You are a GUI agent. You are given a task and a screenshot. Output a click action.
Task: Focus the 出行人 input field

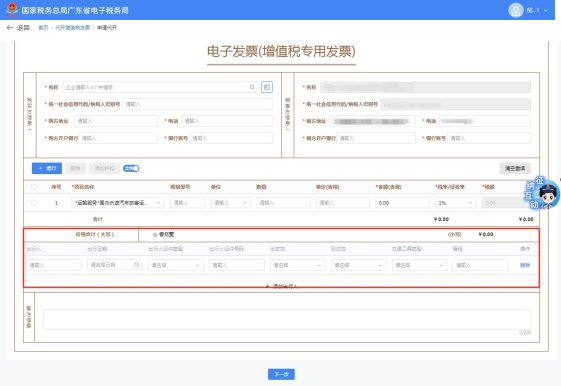54,265
